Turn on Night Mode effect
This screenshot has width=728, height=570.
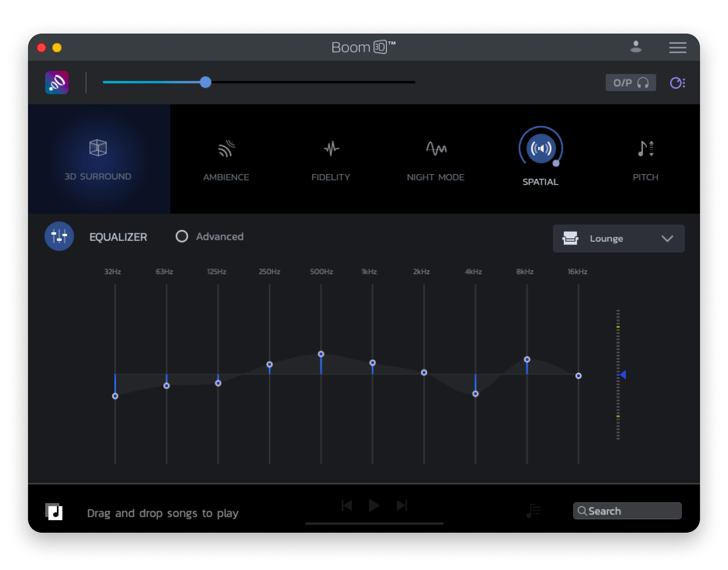tap(436, 149)
